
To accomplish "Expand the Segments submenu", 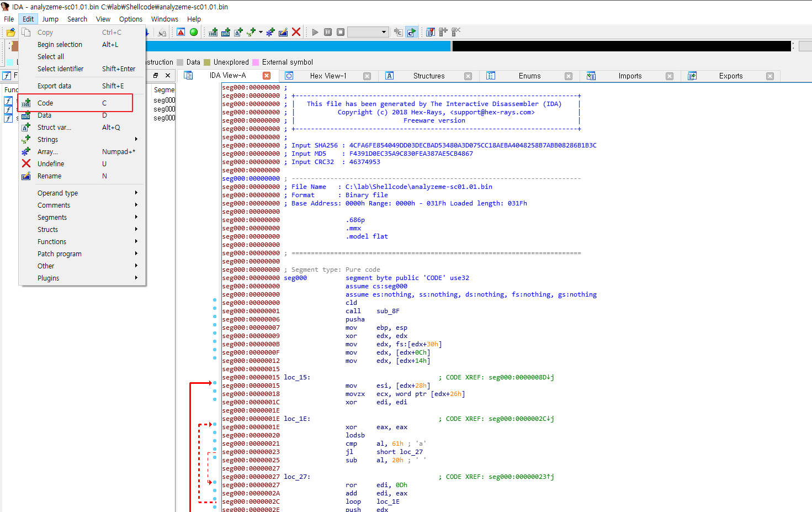I will [x=82, y=218].
